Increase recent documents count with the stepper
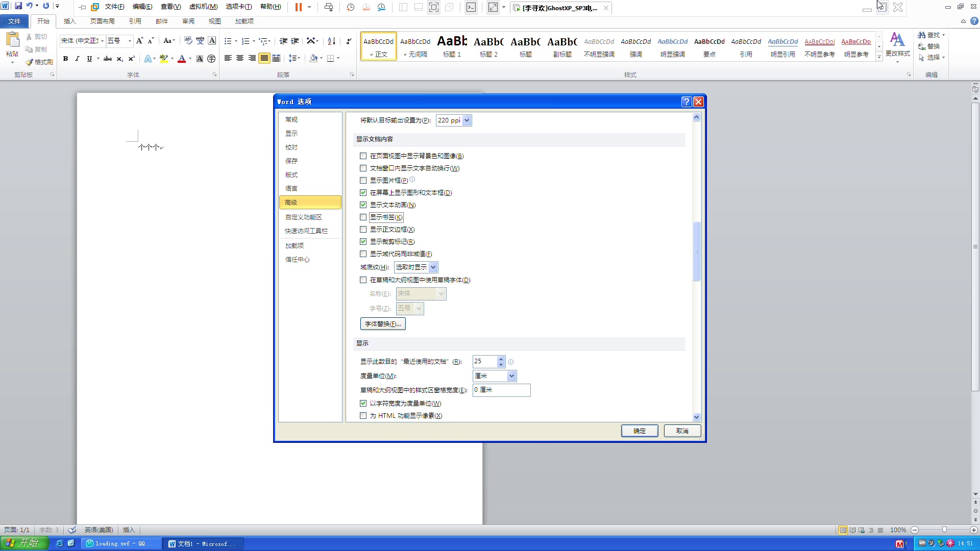This screenshot has width=980, height=551. tap(501, 359)
